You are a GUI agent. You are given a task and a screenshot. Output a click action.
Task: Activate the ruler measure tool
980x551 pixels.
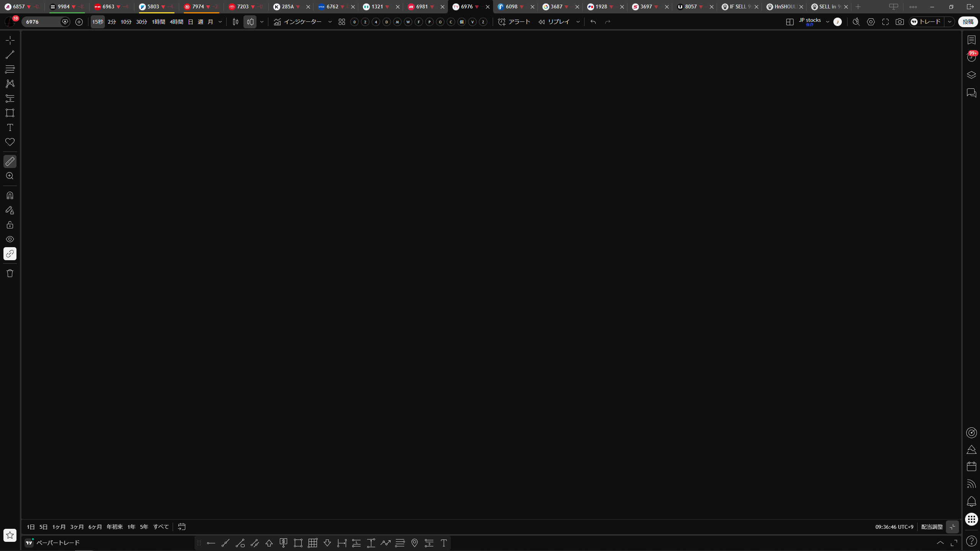[10, 161]
